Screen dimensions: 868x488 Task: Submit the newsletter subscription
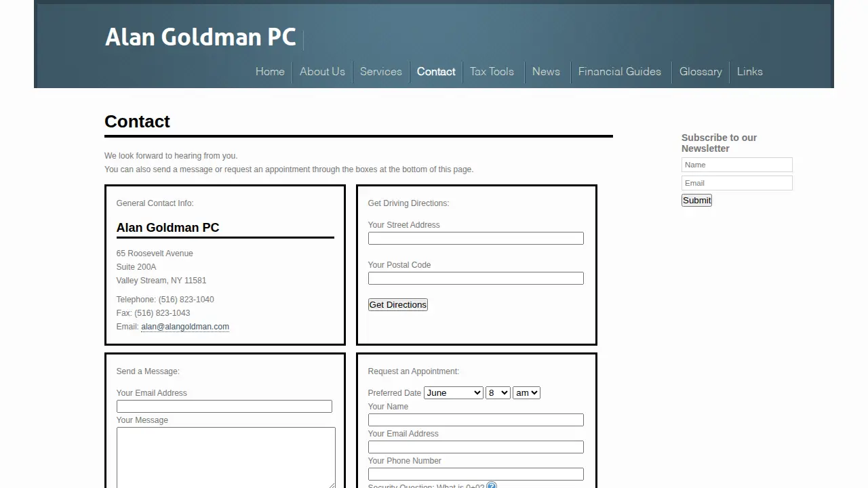pos(696,200)
